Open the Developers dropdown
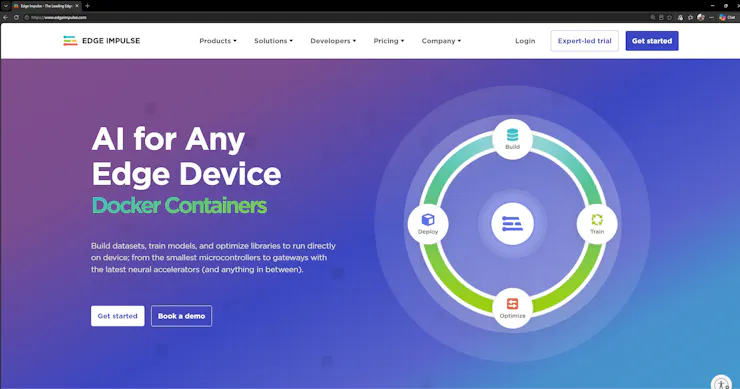The image size is (740, 389). 333,41
